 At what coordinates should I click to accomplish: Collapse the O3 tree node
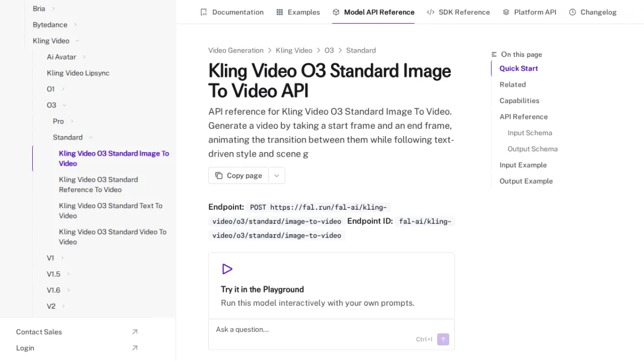[x=64, y=105]
